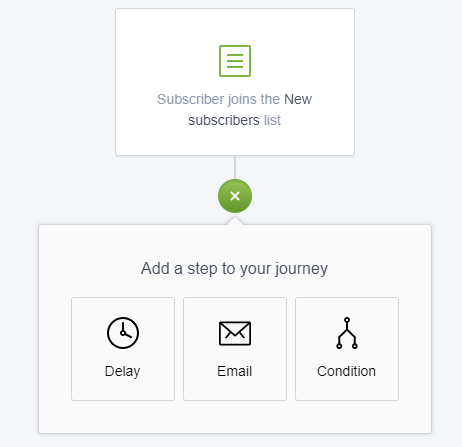Open the Subscriber joins trigger card

[x=235, y=82]
